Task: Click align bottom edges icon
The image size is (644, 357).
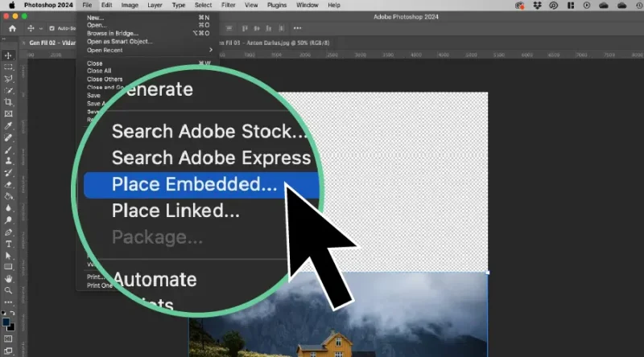Action: coord(269,28)
